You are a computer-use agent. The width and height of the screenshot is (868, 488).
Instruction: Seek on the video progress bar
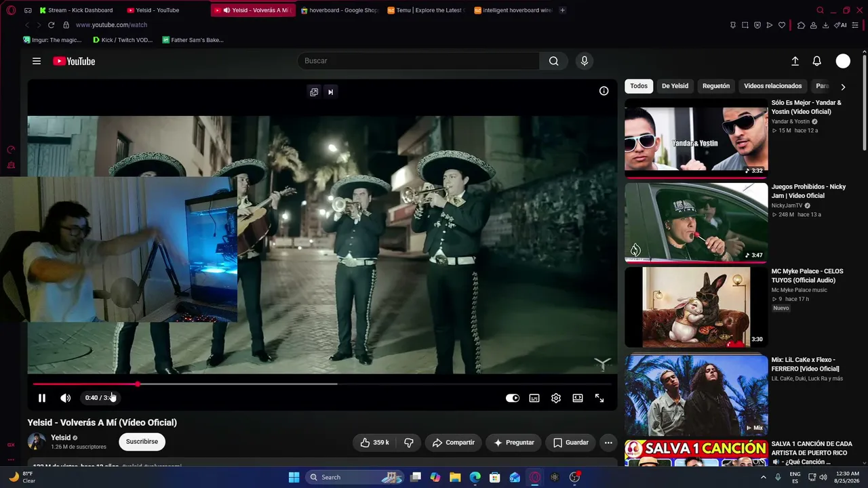tap(322, 384)
